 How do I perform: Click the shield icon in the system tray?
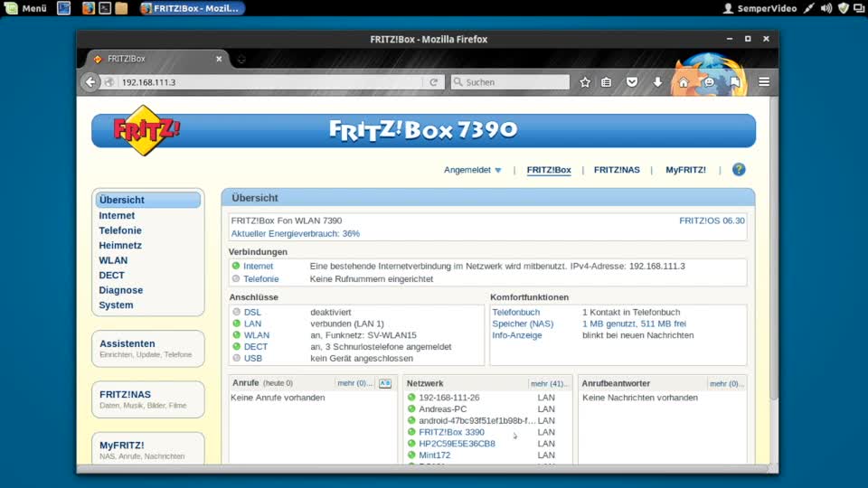[x=843, y=8]
